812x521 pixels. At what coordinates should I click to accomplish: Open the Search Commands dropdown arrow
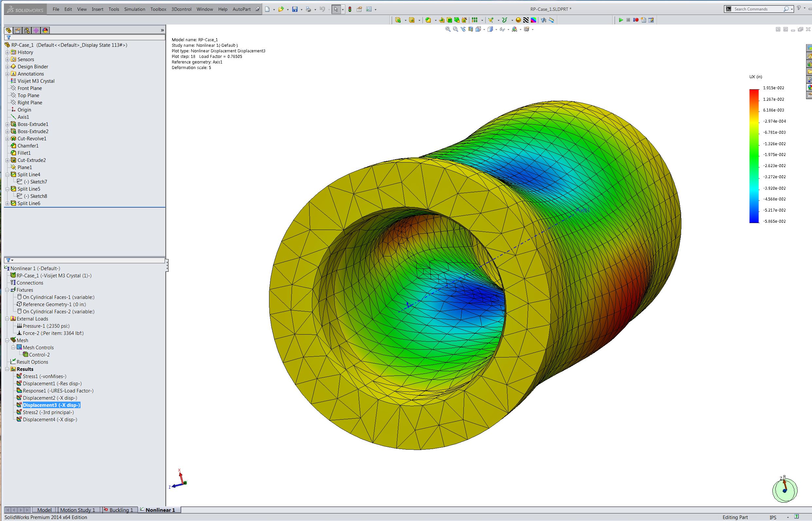(792, 9)
